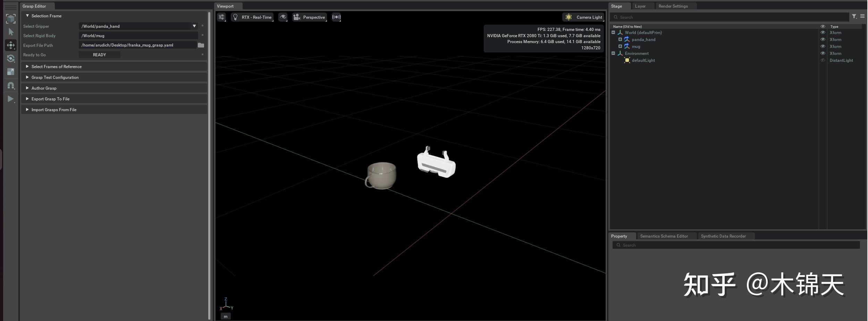Select the Scale tool in the left toolbar
Screen dimensions: 868x321
[x=11, y=72]
